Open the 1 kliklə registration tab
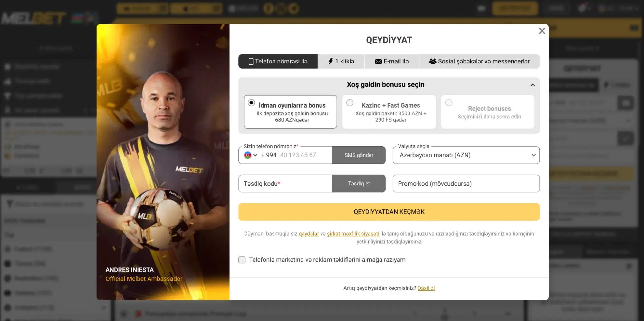The image size is (644, 321). click(341, 61)
